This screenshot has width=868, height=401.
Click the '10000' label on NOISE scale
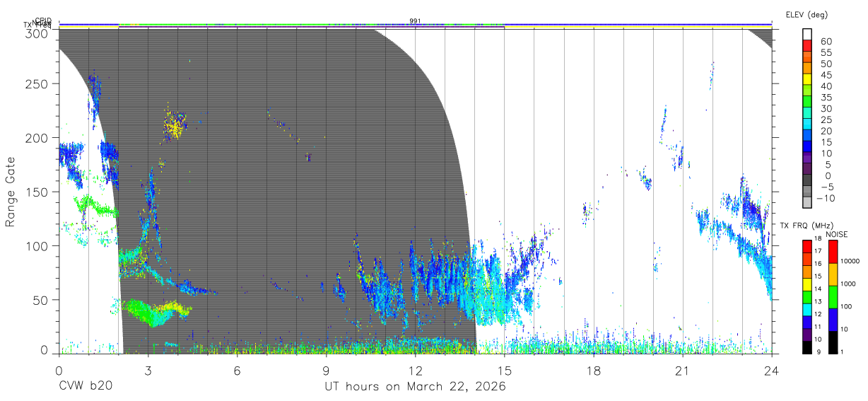(x=849, y=261)
